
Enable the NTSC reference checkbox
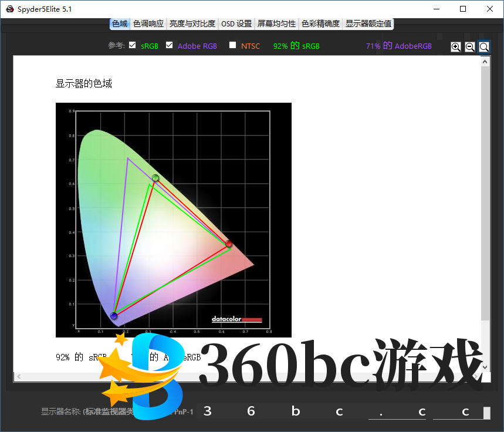click(233, 45)
